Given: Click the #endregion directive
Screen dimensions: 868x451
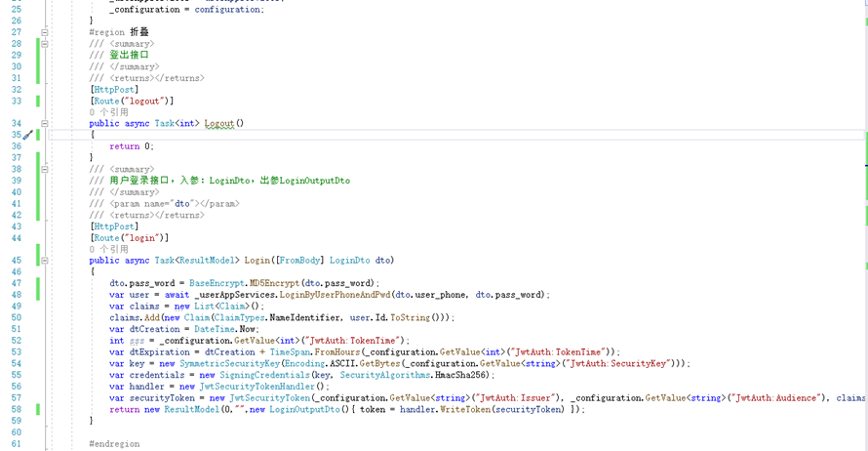Looking at the screenshot, I should click(x=114, y=444).
